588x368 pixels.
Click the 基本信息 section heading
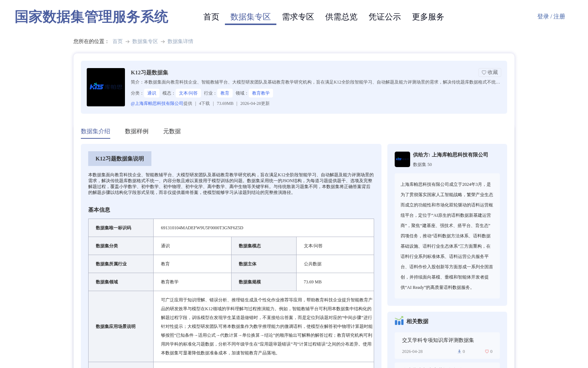coord(99,210)
